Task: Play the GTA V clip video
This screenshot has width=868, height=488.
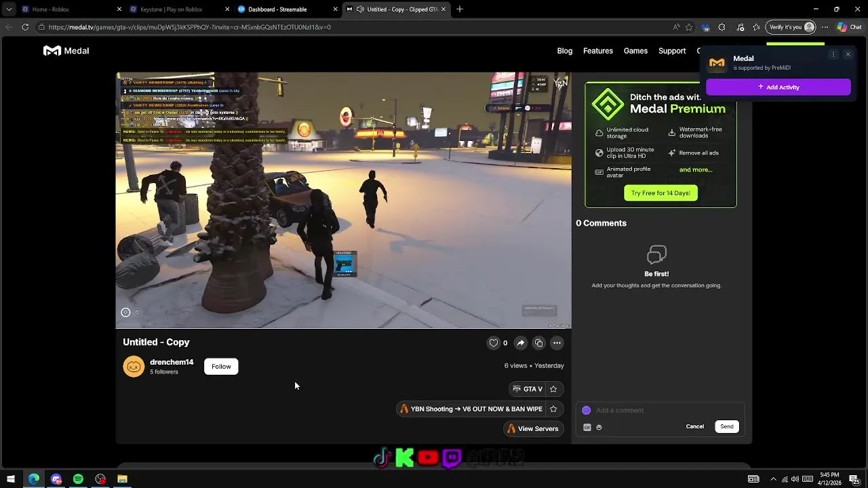Action: pyautogui.click(x=343, y=201)
